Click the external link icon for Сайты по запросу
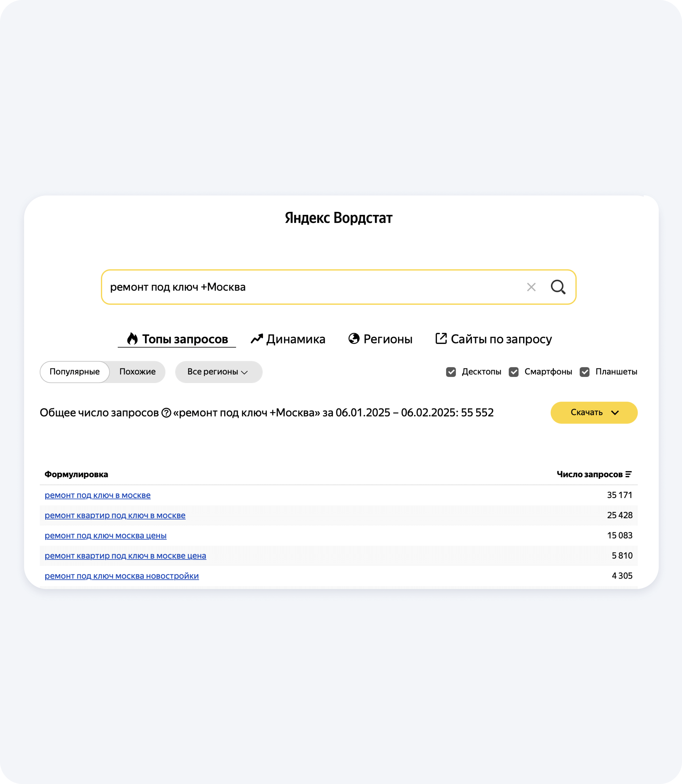The height and width of the screenshot is (784, 682). (441, 339)
